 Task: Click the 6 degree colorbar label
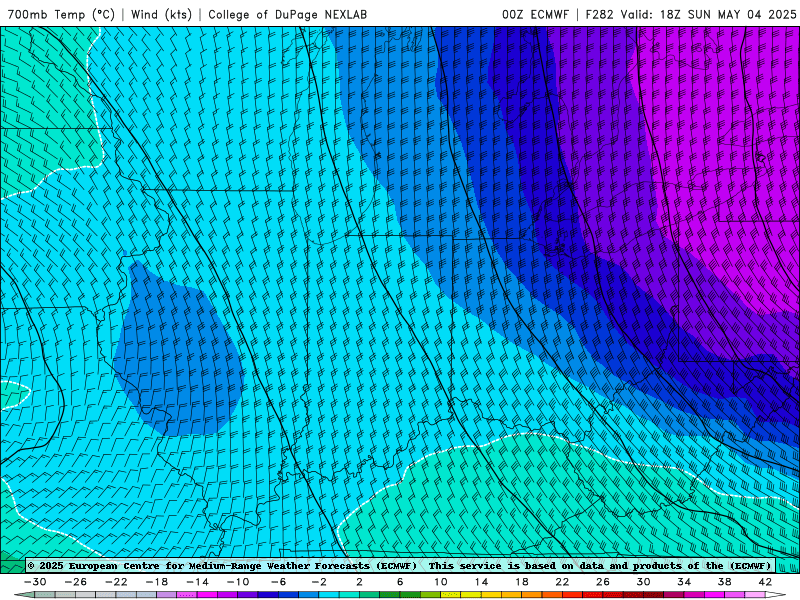(x=400, y=582)
